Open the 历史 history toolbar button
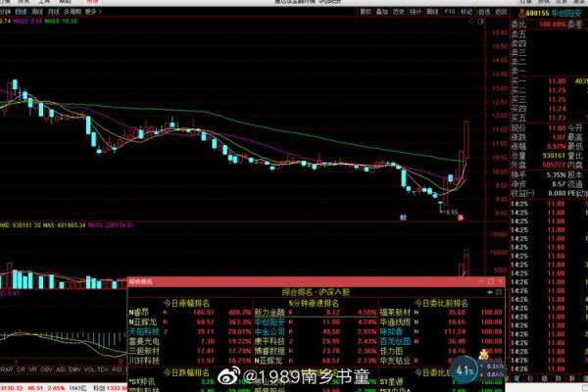Image resolution: width=588 pixels, height=392 pixels. click(x=398, y=12)
